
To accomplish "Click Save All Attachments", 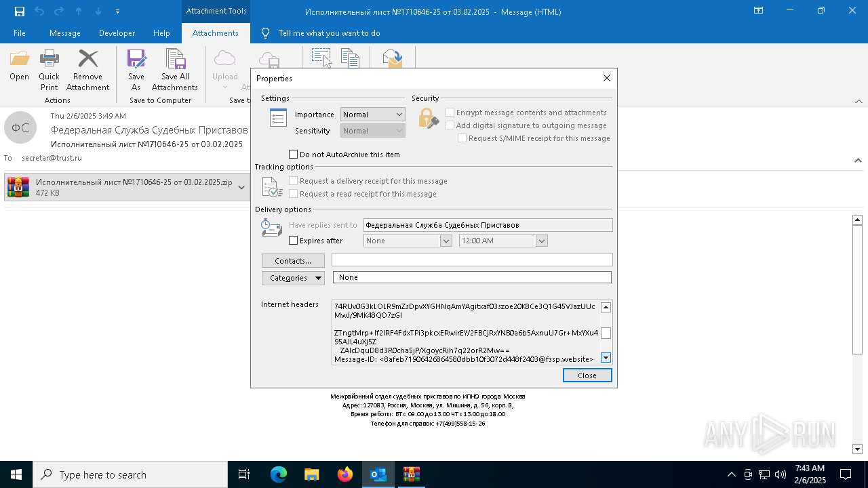I will click(x=175, y=70).
